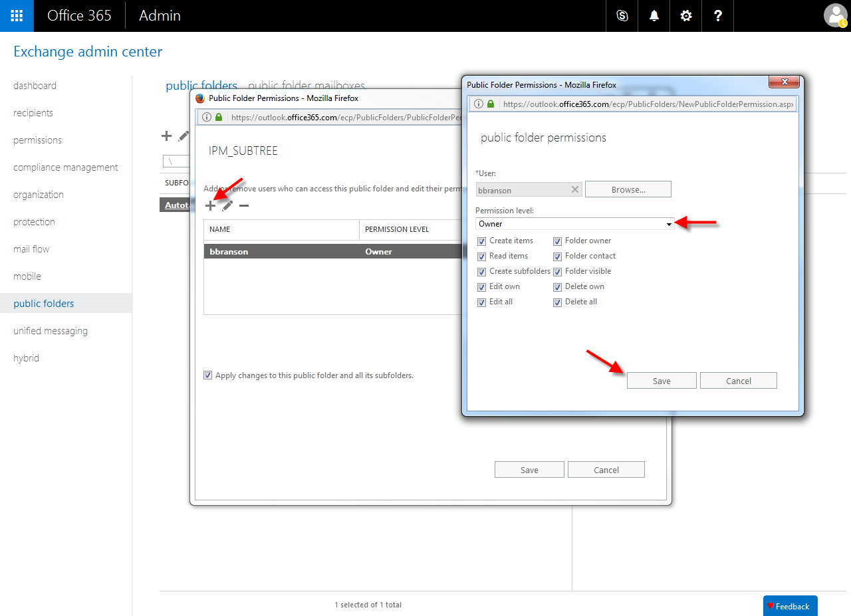This screenshot has height=616, width=851.
Task: Clear the bbranson user with the X icon
Action: tap(575, 189)
